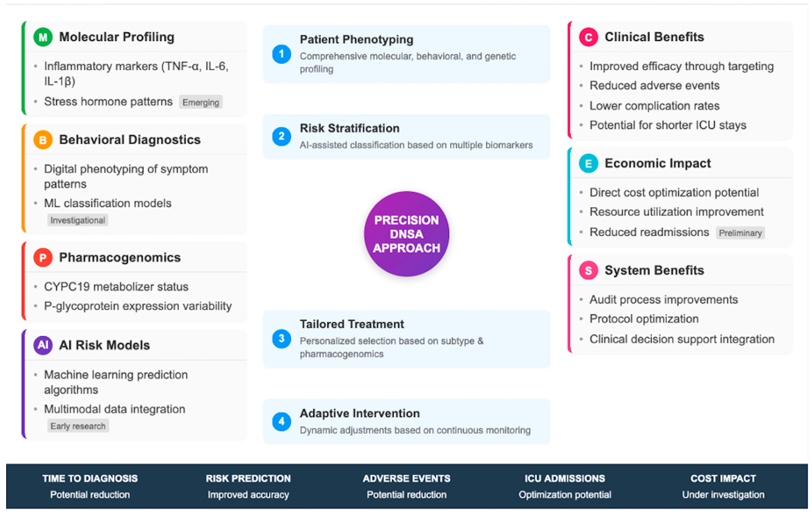Viewport: 812px width, 514px height.
Task: Click the green M Molecular Profiling icon
Action: [x=43, y=37]
